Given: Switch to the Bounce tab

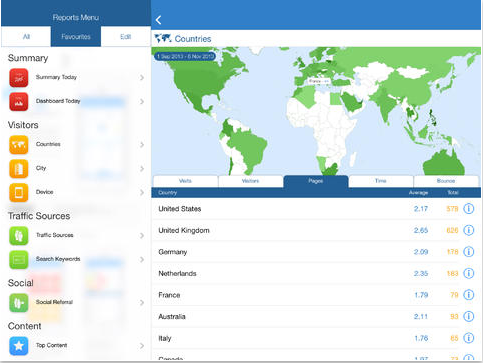Looking at the screenshot, I should [446, 181].
